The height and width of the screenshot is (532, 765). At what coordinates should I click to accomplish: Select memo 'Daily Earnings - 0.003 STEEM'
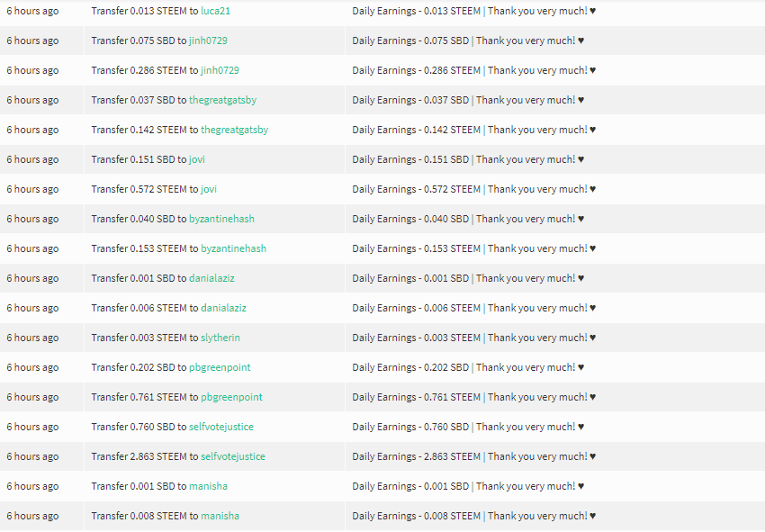[x=416, y=338]
